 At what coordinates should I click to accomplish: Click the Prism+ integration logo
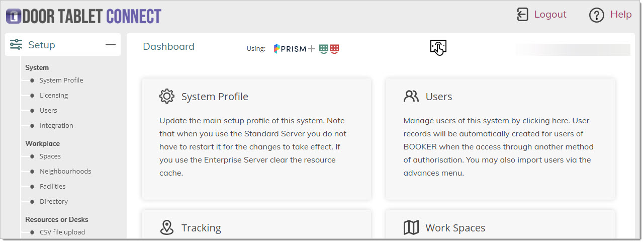(294, 49)
